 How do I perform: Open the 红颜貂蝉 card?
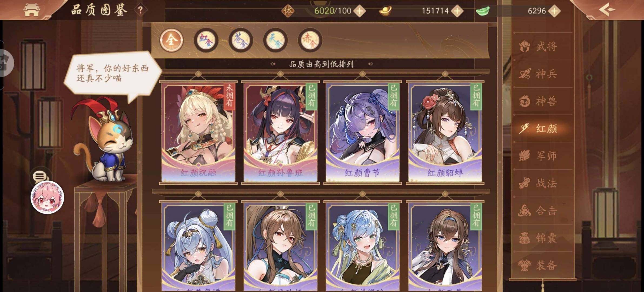click(x=445, y=132)
